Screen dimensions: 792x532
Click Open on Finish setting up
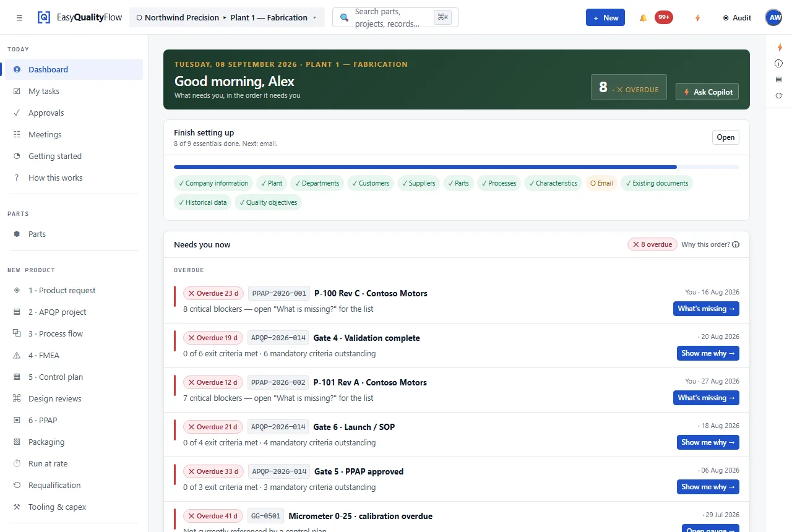725,137
